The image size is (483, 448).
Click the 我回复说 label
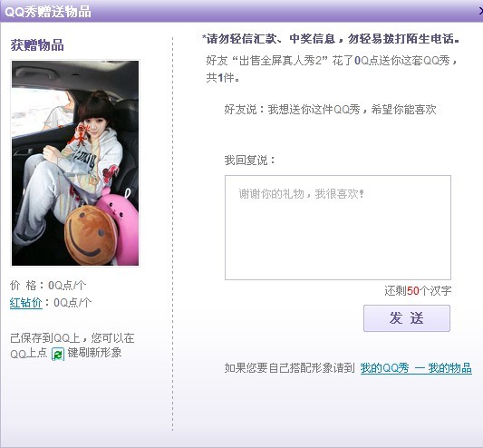249,161
